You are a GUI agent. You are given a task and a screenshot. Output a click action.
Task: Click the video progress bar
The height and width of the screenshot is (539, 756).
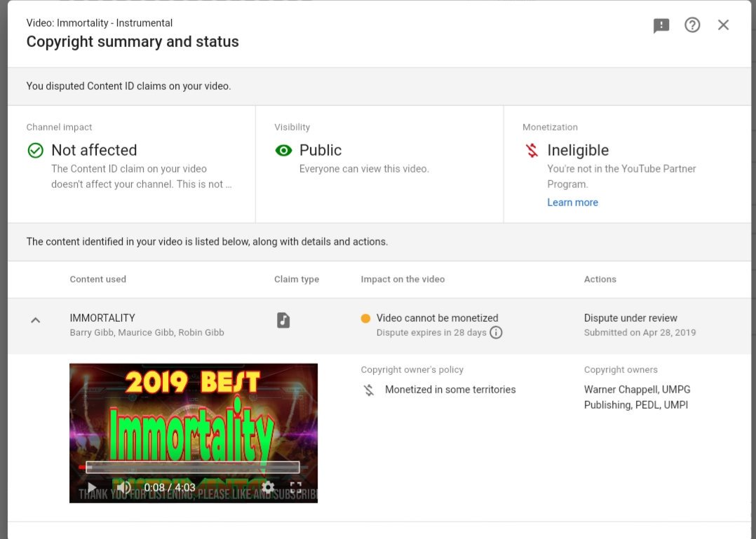coord(193,467)
